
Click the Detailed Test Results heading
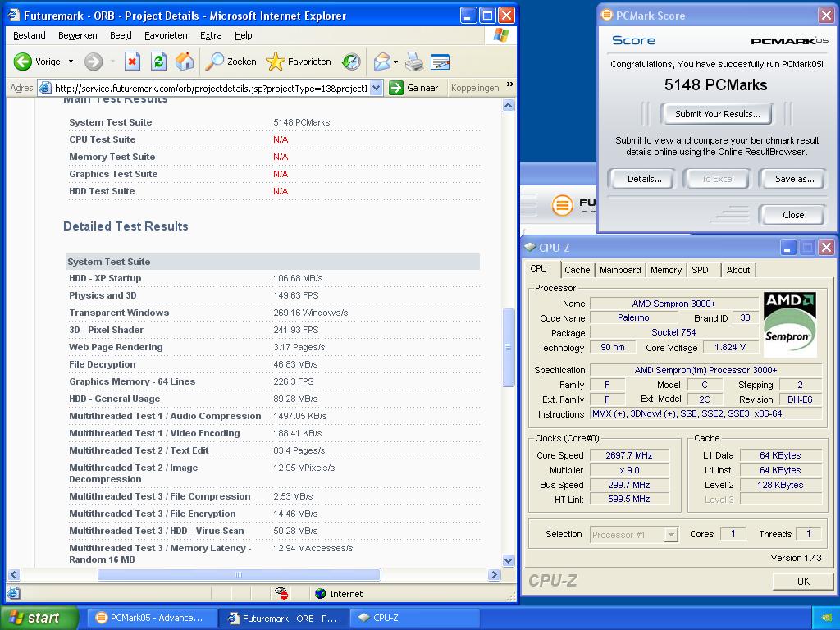coord(126,226)
